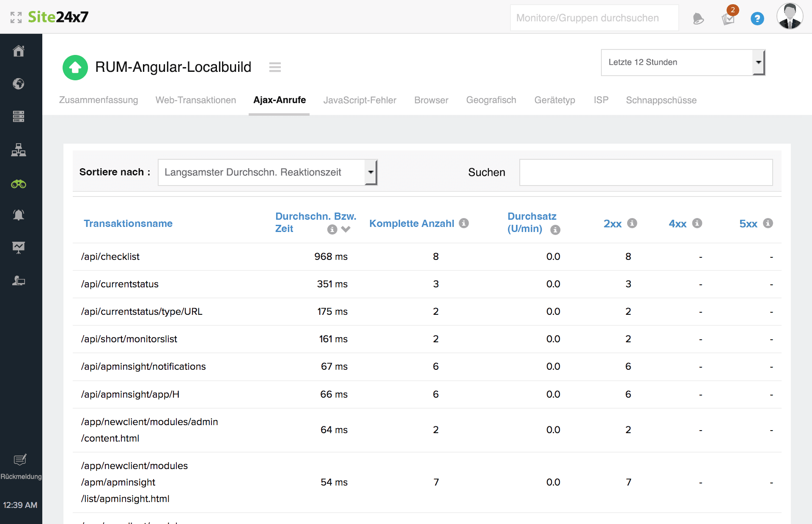Open the notification checklist icon with badge
Image resolution: width=812 pixels, height=524 pixels.
coord(728,19)
